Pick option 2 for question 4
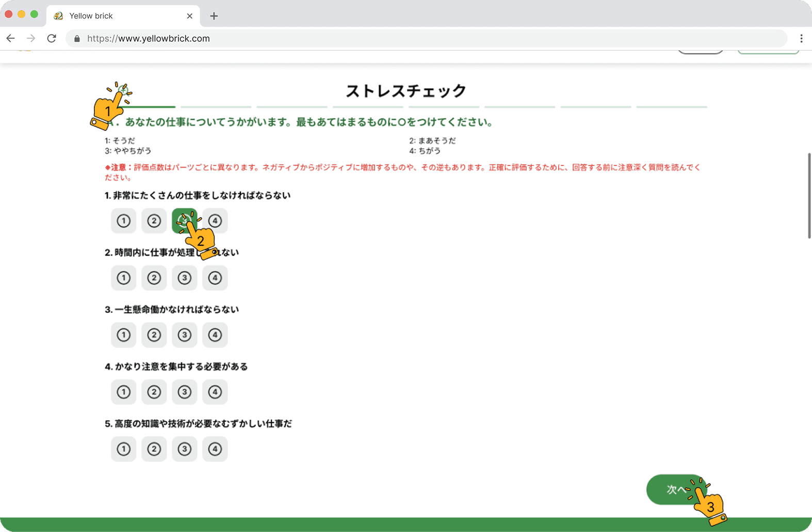 154,392
